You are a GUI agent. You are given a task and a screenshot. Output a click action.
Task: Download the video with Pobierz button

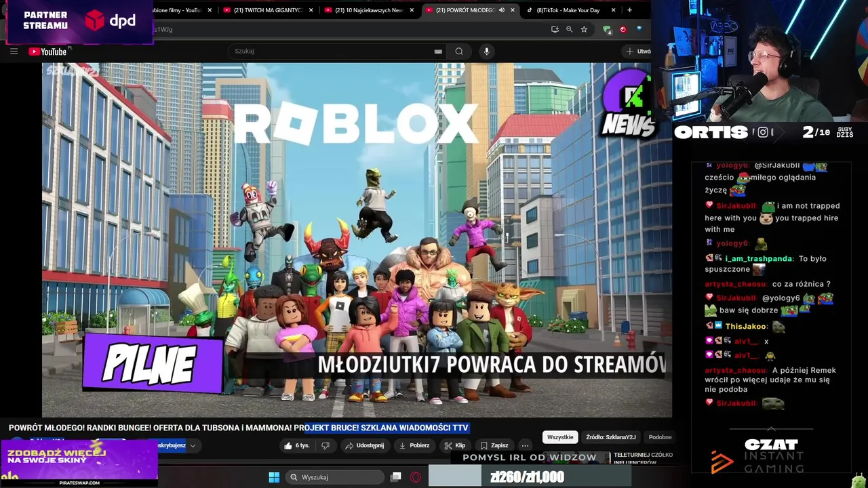(x=414, y=445)
